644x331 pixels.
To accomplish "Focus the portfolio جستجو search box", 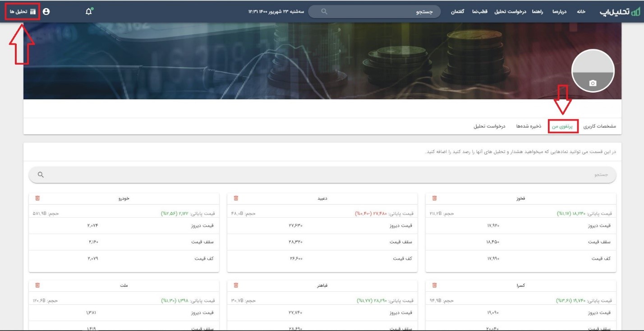I will coord(322,175).
